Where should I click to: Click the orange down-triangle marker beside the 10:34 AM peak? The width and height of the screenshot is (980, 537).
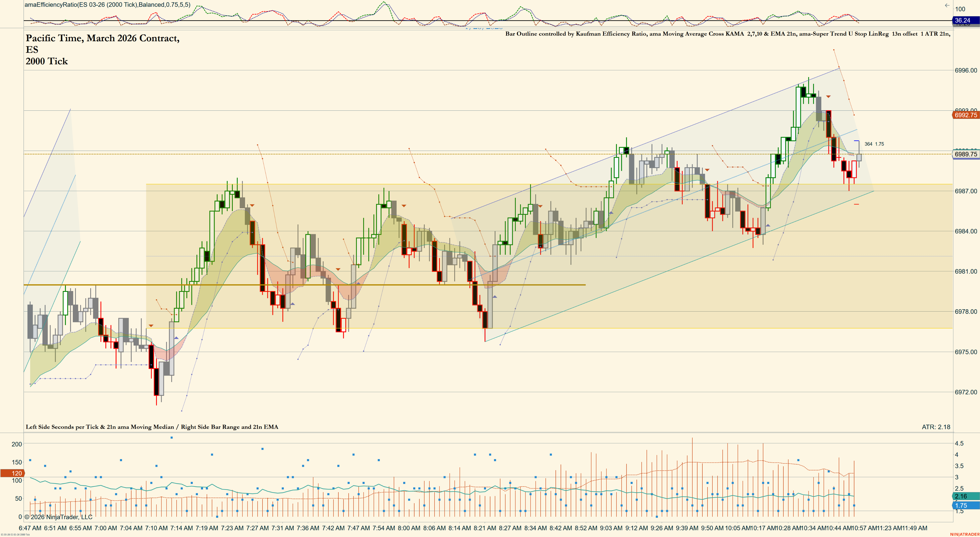(828, 97)
